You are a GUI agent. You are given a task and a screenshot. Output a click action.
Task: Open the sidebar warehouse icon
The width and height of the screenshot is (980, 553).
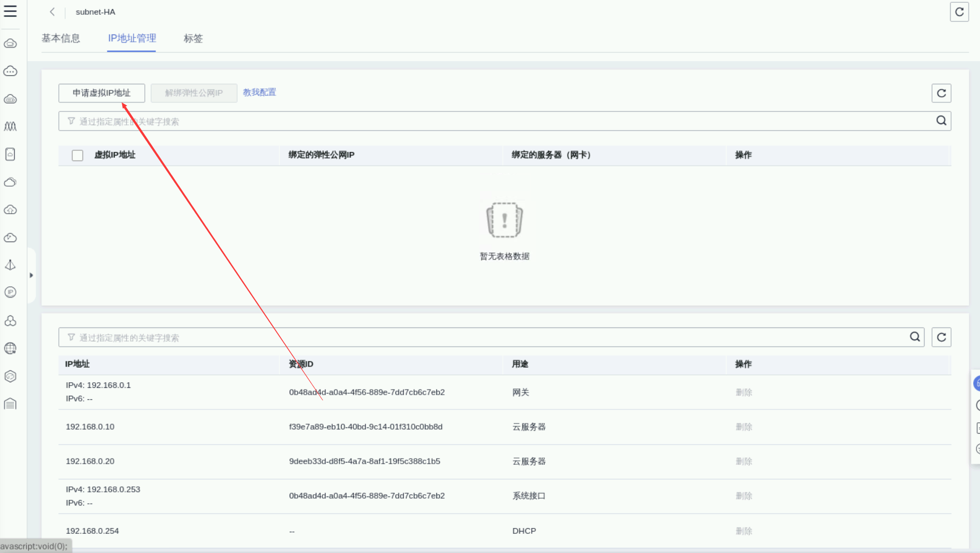(x=10, y=404)
